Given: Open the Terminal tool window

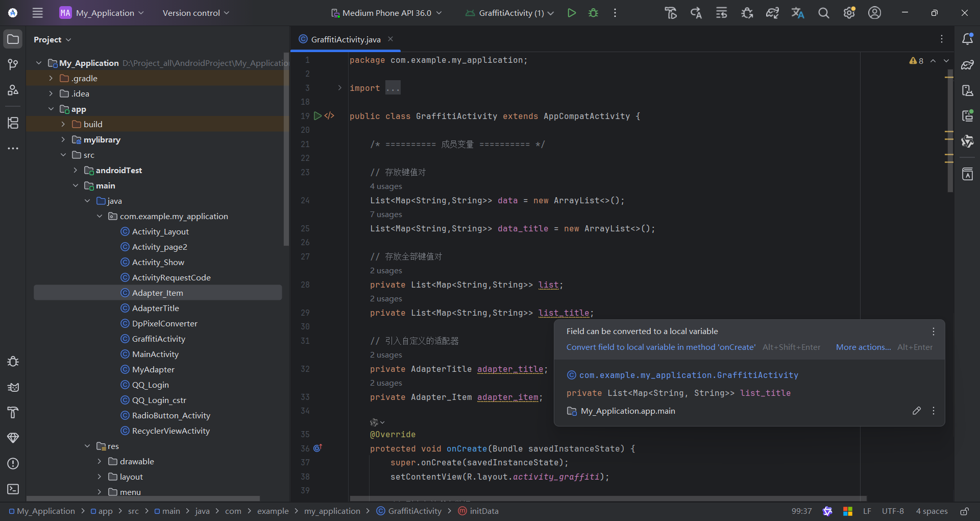Looking at the screenshot, I should tap(13, 489).
